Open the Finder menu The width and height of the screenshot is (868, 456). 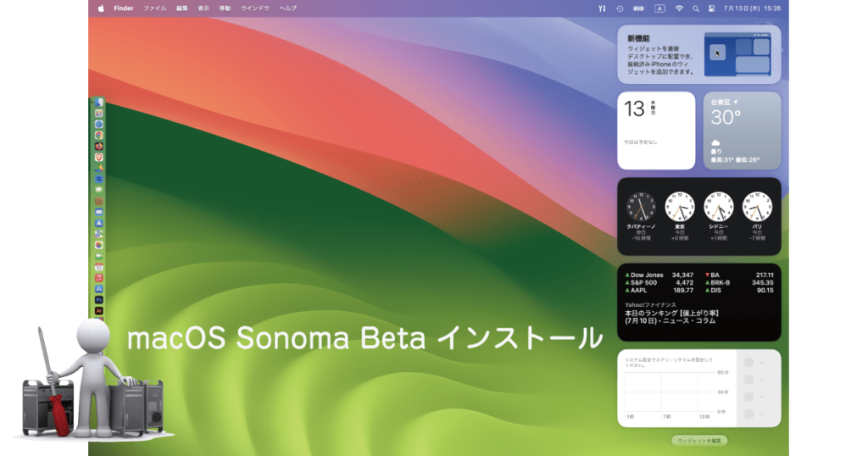tap(124, 8)
